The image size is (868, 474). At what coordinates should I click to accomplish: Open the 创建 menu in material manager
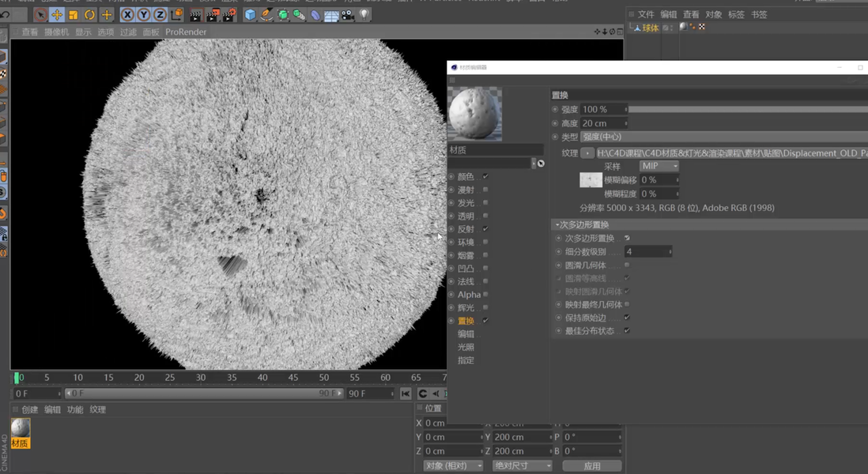(x=30, y=410)
